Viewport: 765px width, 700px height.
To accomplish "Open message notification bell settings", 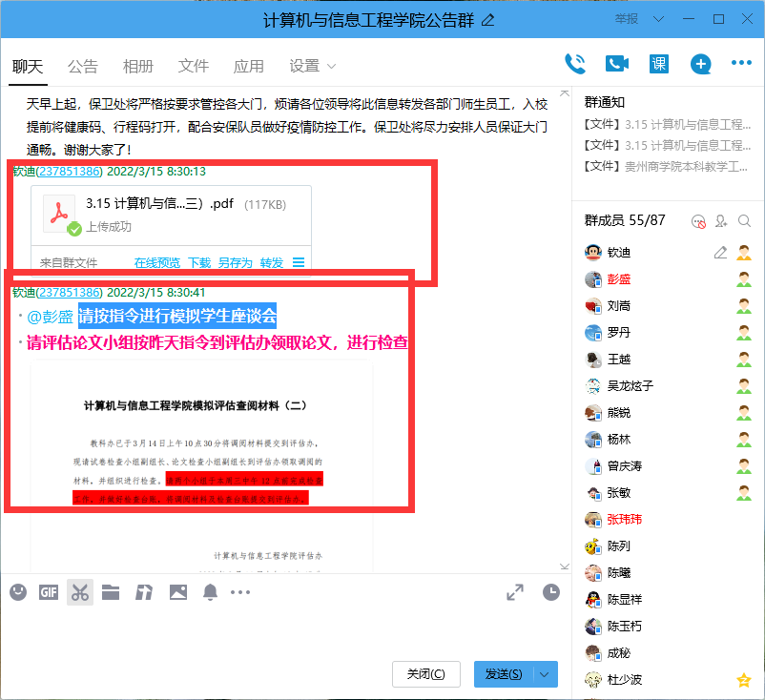I will click(210, 592).
